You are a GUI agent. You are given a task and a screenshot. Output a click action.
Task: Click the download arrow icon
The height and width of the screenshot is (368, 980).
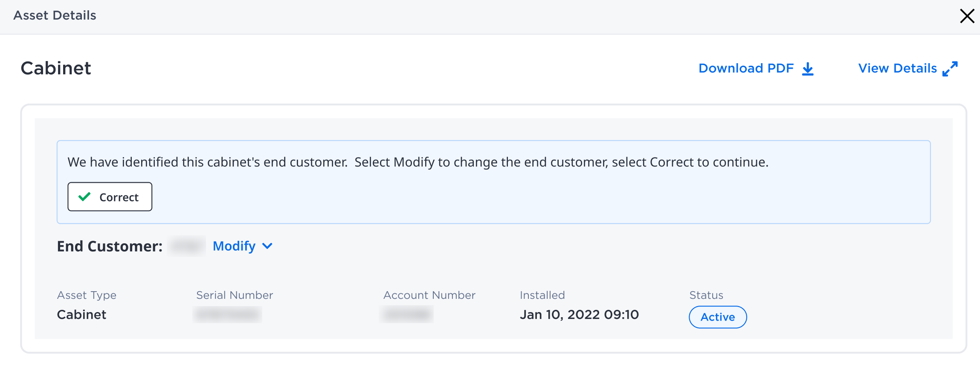(808, 69)
